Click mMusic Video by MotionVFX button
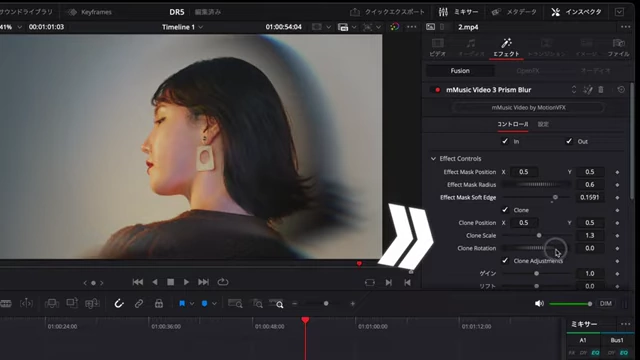The width and height of the screenshot is (640, 360). (528, 108)
